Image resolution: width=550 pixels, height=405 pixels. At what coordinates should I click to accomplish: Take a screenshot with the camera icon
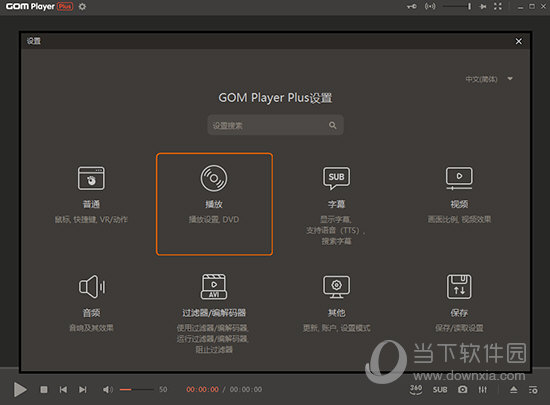click(463, 390)
